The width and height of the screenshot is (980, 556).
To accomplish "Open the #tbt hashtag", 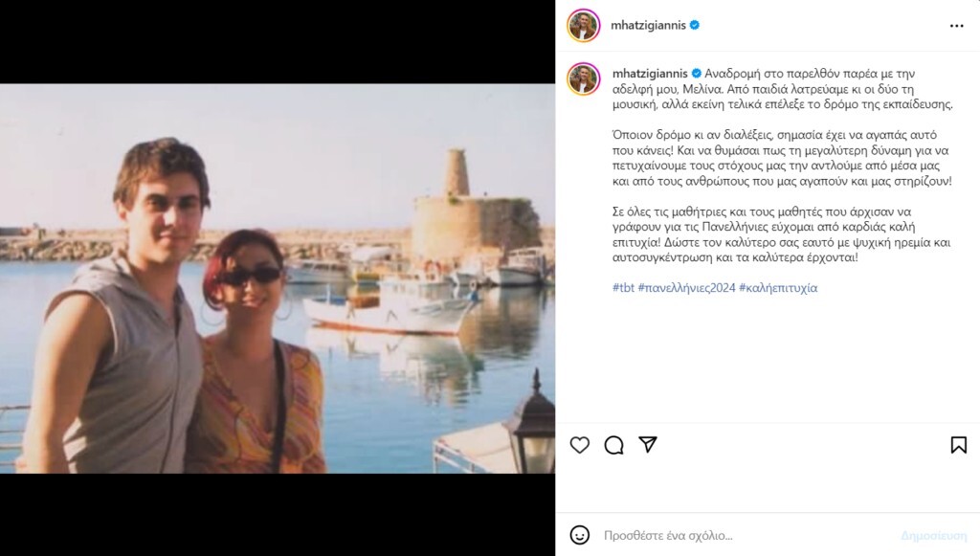I will (x=622, y=288).
